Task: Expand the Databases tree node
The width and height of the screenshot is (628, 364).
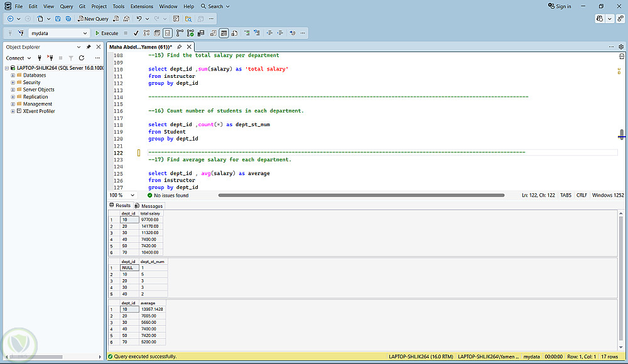Action: 13,75
